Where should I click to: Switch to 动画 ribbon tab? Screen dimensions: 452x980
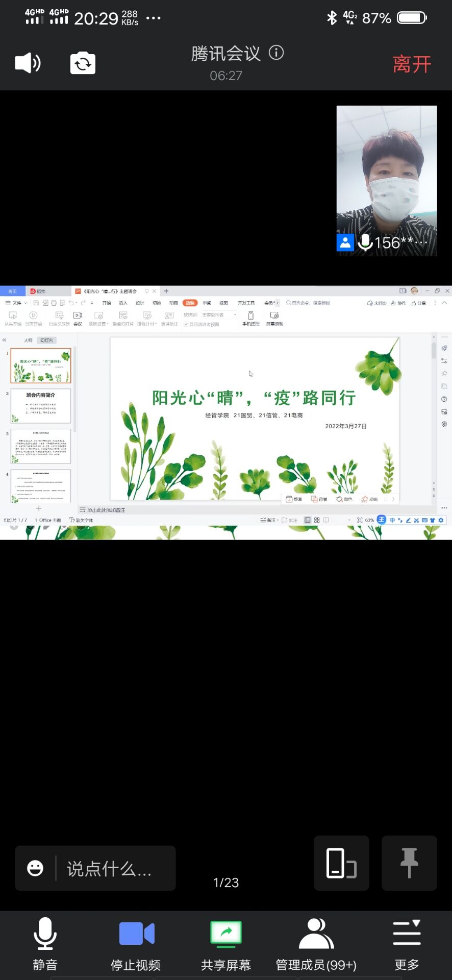173,303
